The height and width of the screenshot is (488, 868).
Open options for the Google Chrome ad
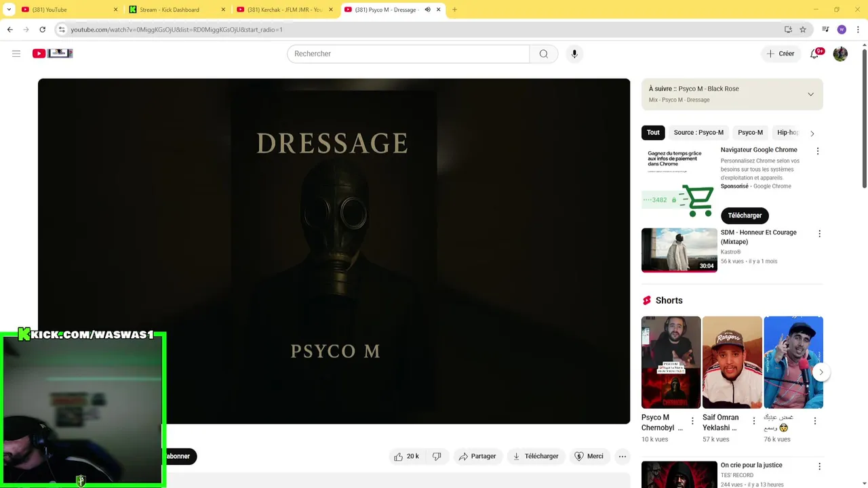click(x=817, y=151)
